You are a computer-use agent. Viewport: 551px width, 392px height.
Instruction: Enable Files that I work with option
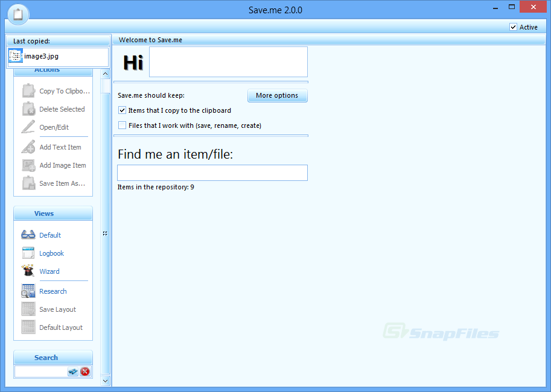[122, 125]
